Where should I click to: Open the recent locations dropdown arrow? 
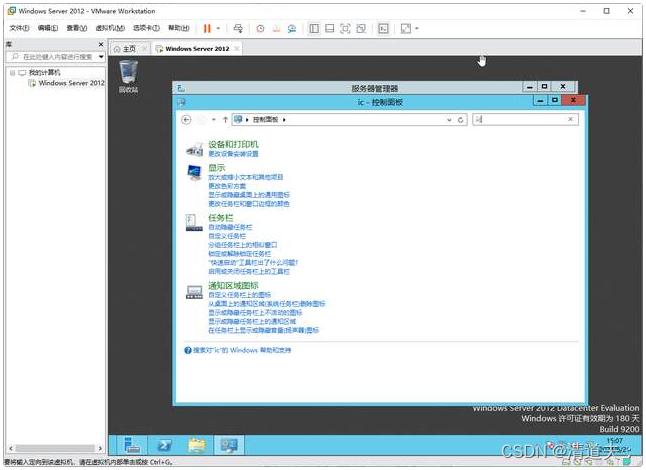213,119
